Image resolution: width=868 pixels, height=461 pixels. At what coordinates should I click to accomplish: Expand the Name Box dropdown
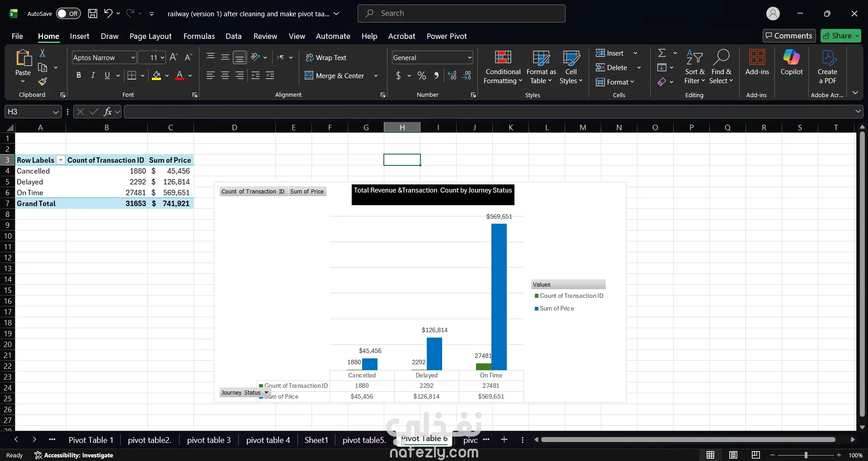[x=56, y=112]
